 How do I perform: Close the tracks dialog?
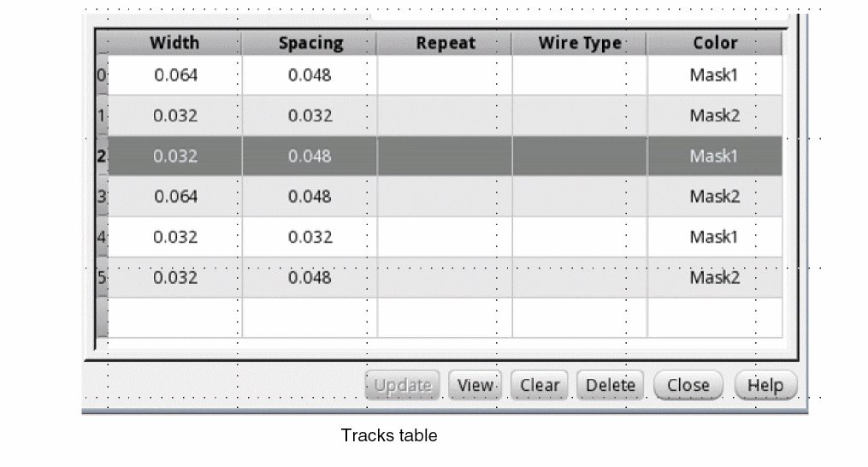coord(688,385)
